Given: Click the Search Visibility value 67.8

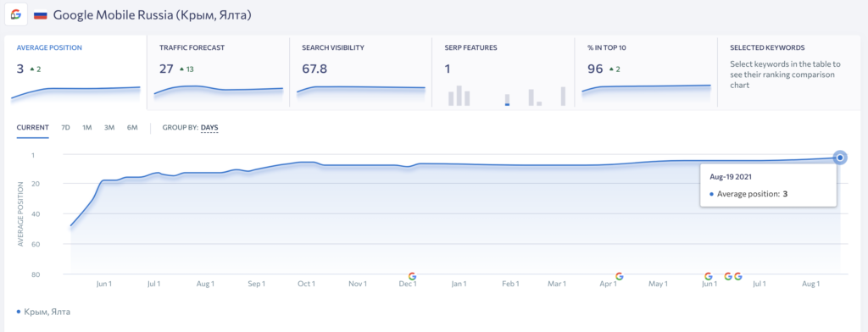Looking at the screenshot, I should [314, 69].
